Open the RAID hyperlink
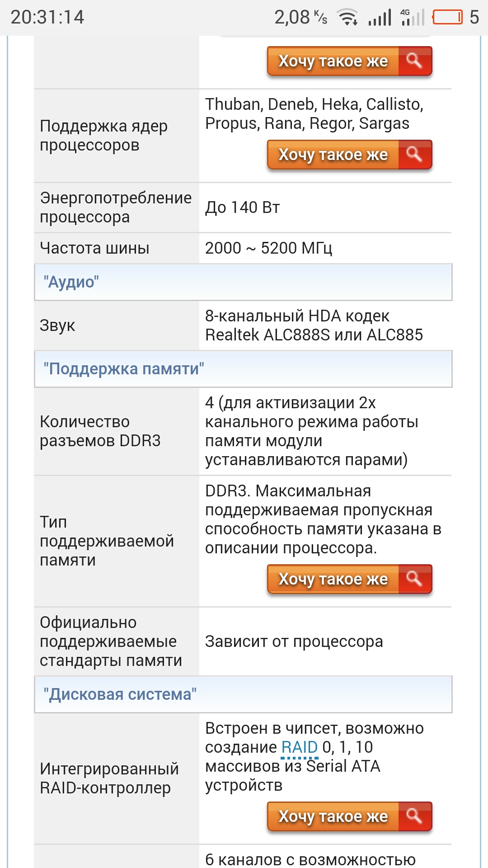 pyautogui.click(x=300, y=747)
